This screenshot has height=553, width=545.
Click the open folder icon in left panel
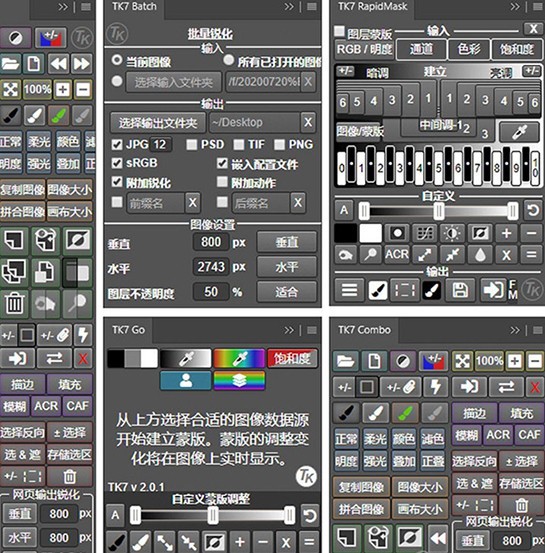click(x=10, y=64)
